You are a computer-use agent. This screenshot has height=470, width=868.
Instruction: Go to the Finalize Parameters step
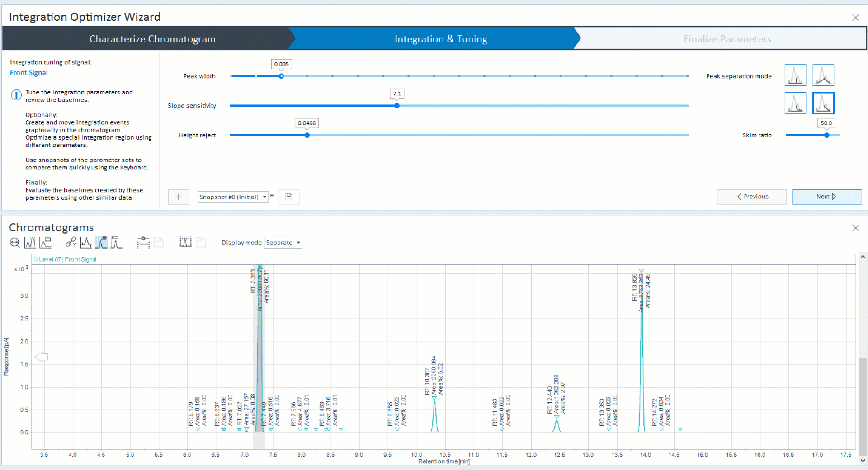[727, 39]
